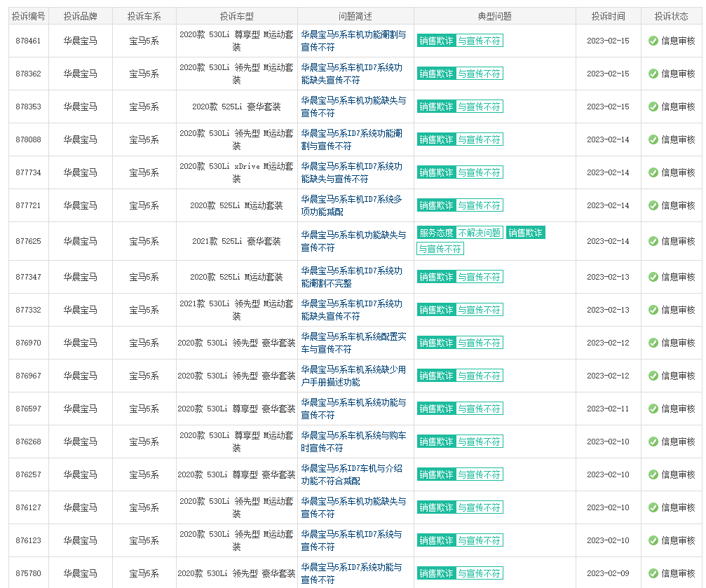This screenshot has width=706, height=588.
Task: Click status check icon in row 877332
Action: click(x=653, y=310)
